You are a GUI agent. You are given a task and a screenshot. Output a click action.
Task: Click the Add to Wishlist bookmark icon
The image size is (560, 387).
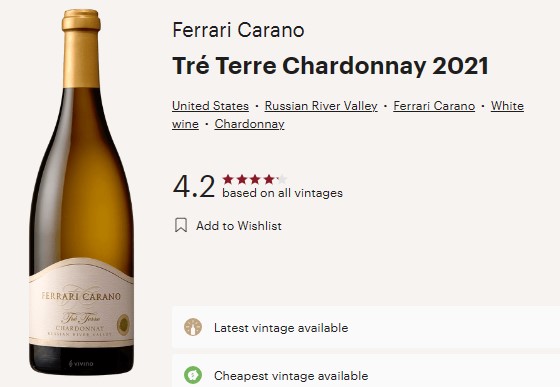[x=181, y=225]
